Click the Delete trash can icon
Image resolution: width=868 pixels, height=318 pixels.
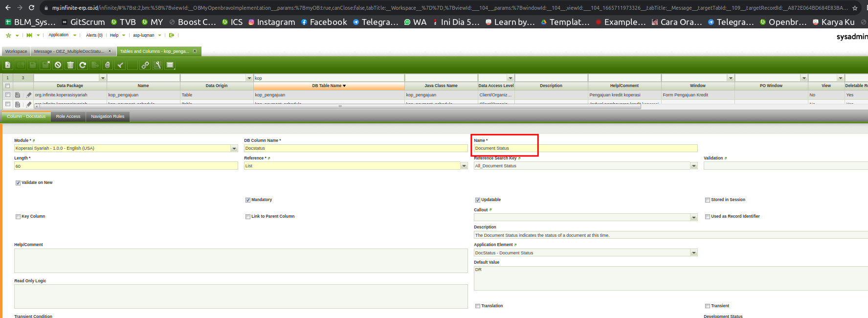coord(70,65)
